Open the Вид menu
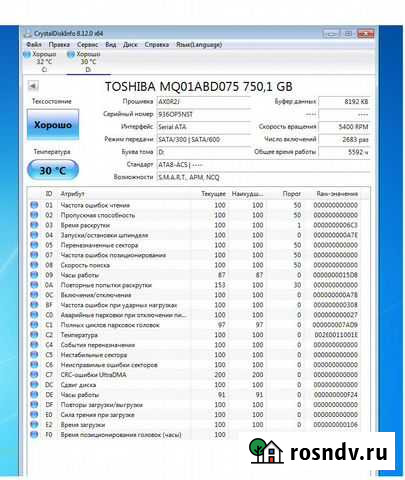This screenshot has width=405, height=480. point(111,44)
